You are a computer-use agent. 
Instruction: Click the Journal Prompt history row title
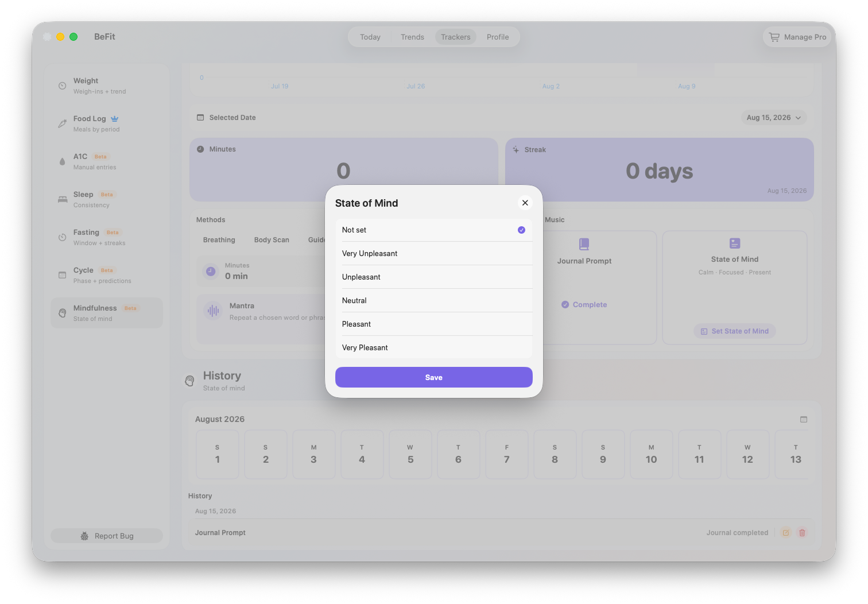point(220,533)
